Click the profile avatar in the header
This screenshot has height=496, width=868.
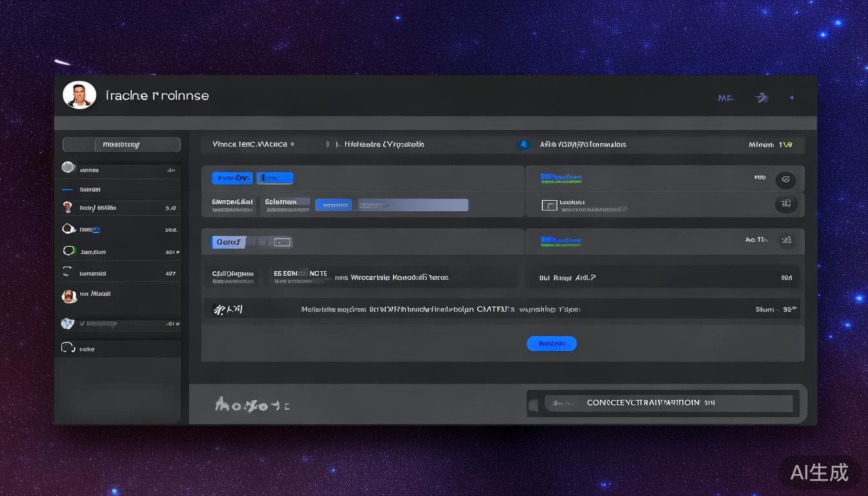[79, 96]
